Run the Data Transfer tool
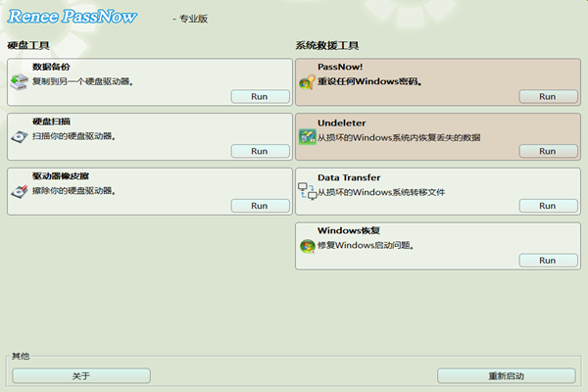The image size is (588, 392). [x=548, y=206]
